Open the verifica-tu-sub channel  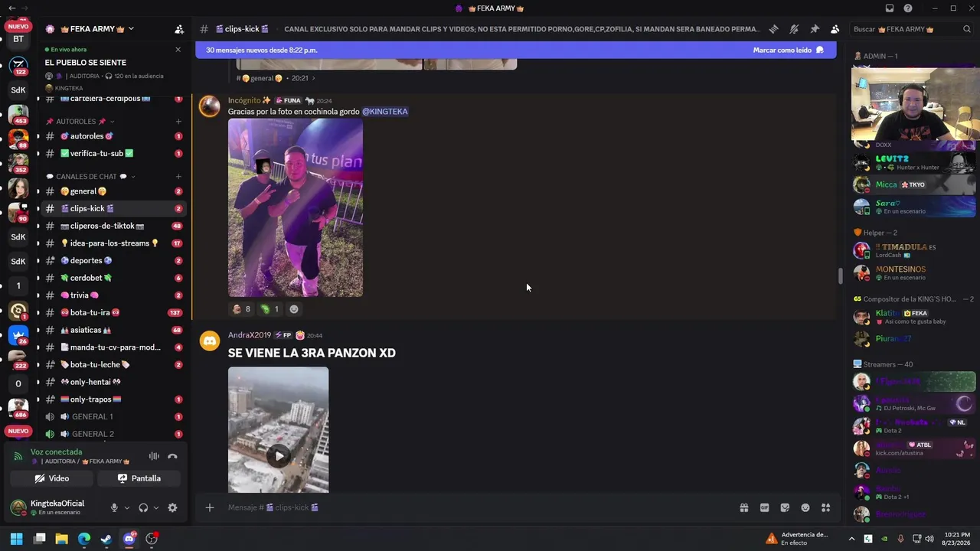pos(113,153)
